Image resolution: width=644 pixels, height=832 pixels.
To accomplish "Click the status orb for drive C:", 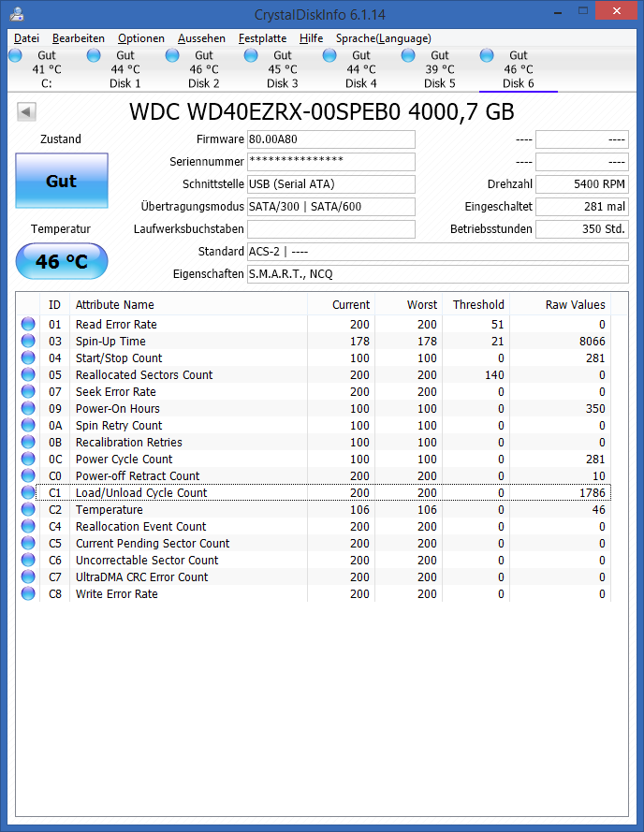I will (x=15, y=55).
